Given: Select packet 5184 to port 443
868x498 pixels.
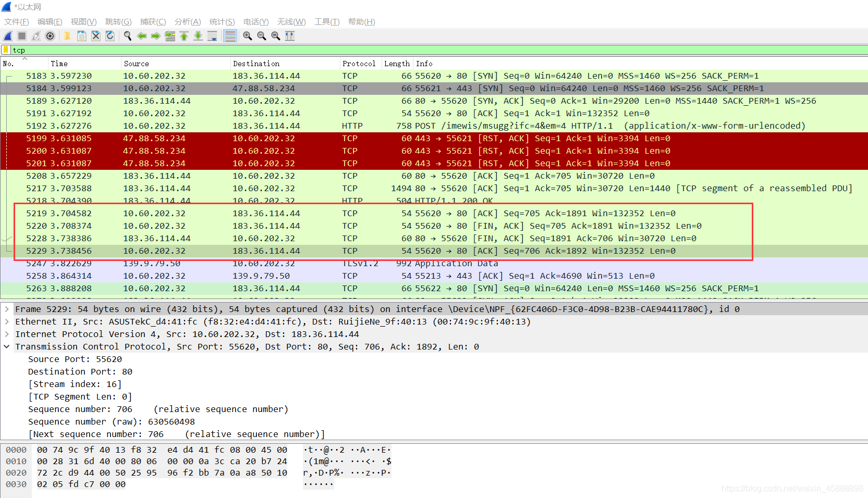Looking at the screenshot, I should [x=434, y=88].
